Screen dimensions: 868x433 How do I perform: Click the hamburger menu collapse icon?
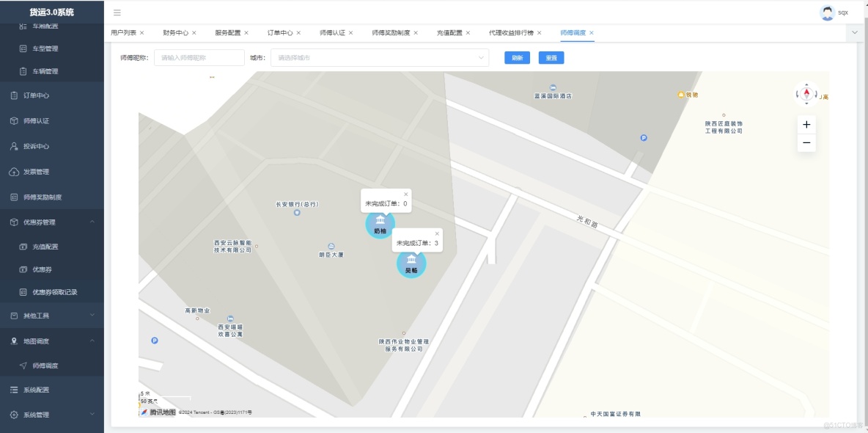(x=116, y=12)
